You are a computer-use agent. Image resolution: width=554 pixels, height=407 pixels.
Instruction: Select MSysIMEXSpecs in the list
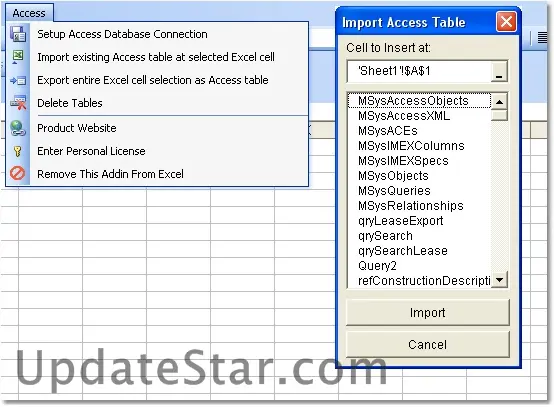point(419,161)
